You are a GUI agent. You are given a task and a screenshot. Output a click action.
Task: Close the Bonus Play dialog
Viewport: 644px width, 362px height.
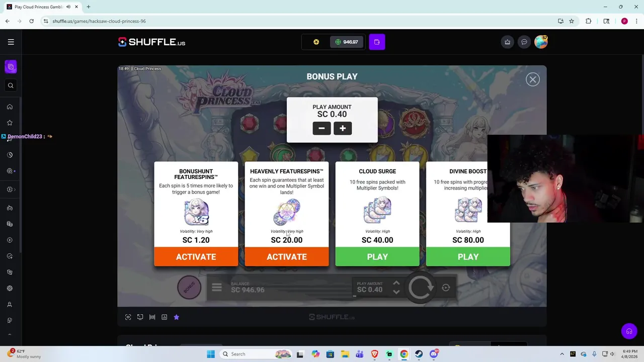point(533,79)
